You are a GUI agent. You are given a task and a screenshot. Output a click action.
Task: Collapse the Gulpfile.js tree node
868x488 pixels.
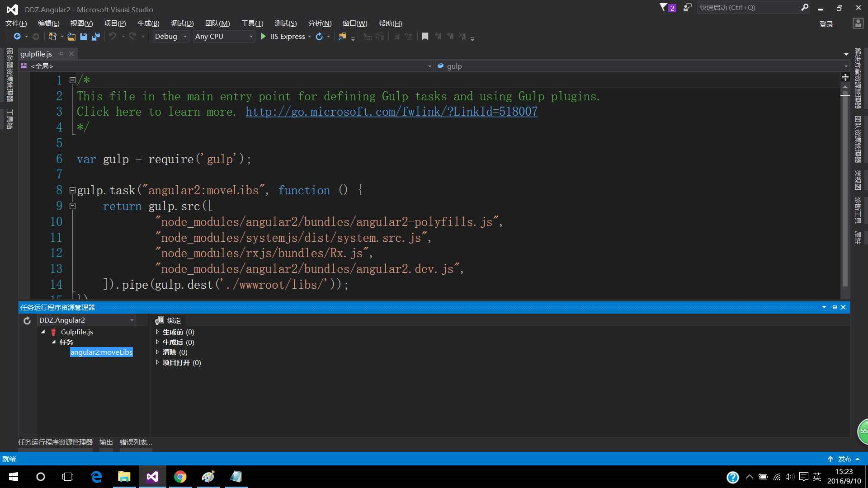coord(43,332)
